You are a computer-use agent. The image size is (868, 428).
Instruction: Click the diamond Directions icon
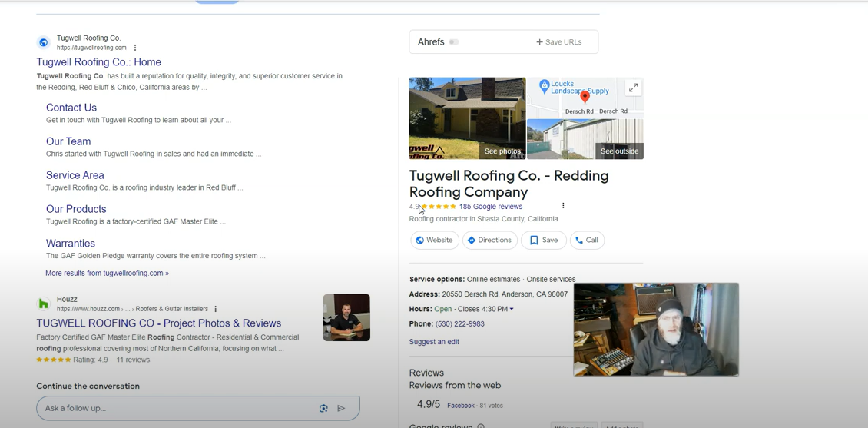(472, 241)
